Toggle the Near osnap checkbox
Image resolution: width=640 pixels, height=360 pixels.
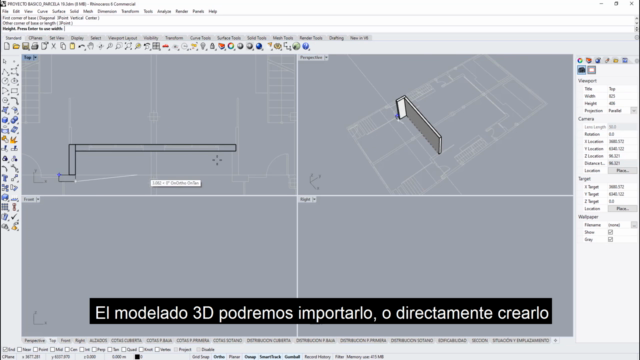point(19,349)
